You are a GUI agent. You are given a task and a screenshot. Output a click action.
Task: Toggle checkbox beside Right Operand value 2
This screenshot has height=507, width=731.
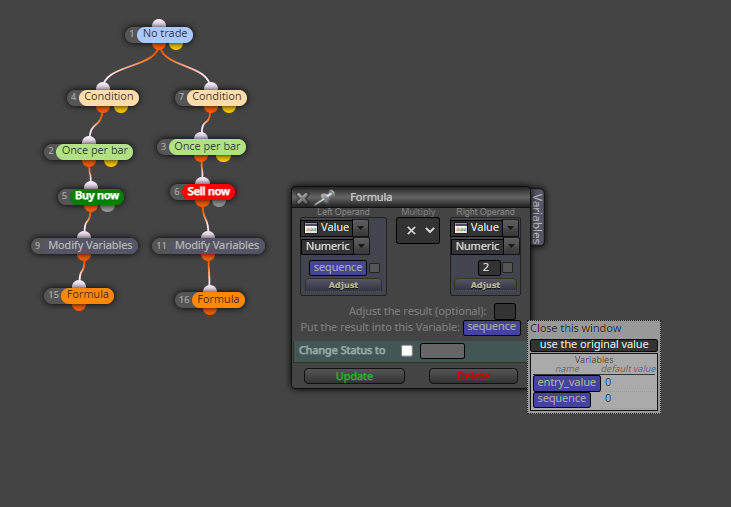click(508, 267)
